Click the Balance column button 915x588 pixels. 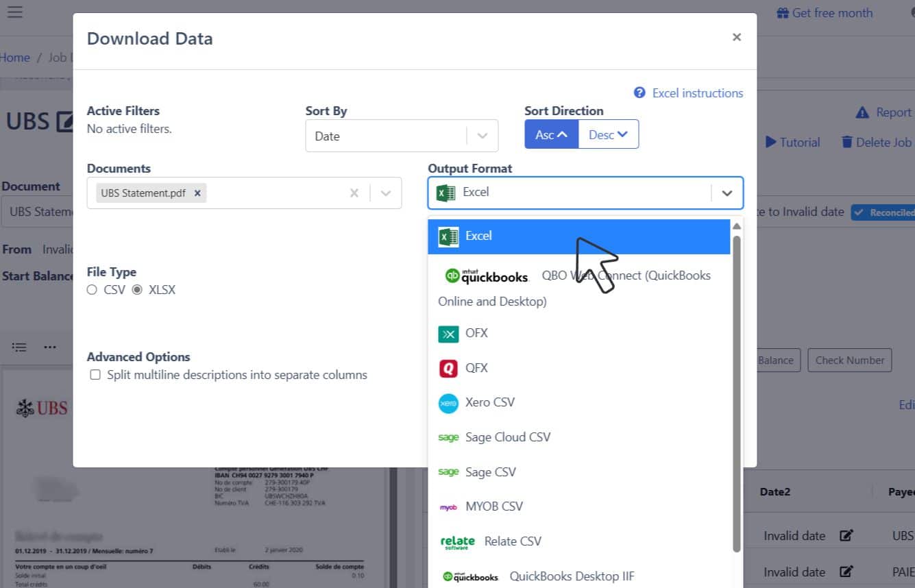[776, 360]
